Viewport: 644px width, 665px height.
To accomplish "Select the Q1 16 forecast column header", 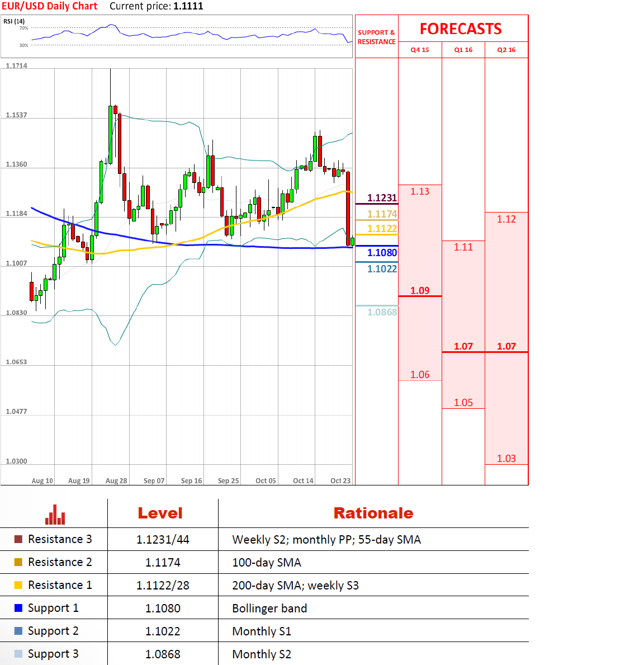I will pyautogui.click(x=463, y=50).
